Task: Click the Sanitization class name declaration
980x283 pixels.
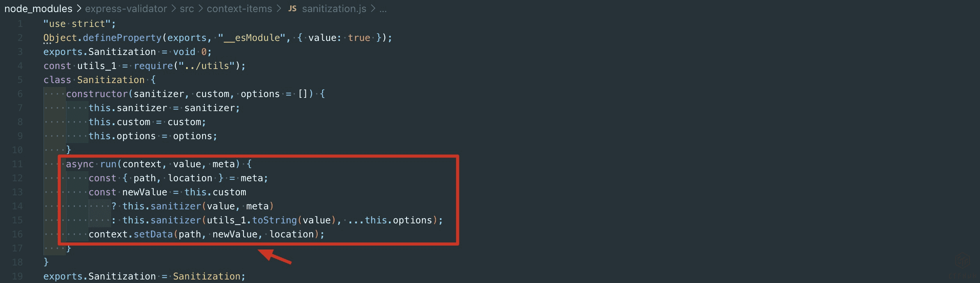Action: coord(111,80)
